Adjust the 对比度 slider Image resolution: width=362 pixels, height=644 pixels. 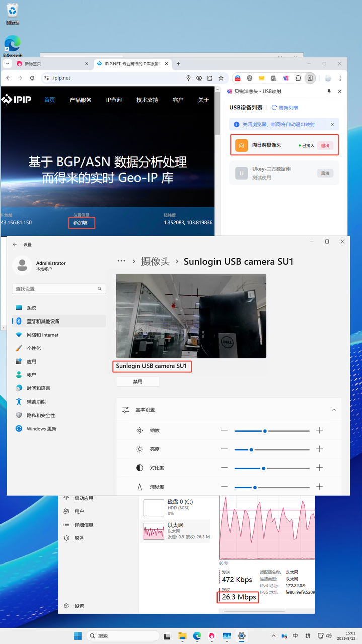tap(272, 468)
